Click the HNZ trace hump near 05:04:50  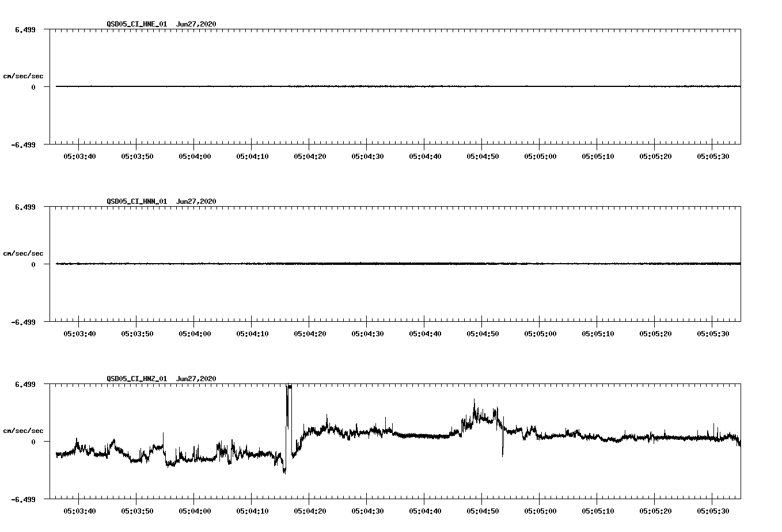(x=481, y=417)
